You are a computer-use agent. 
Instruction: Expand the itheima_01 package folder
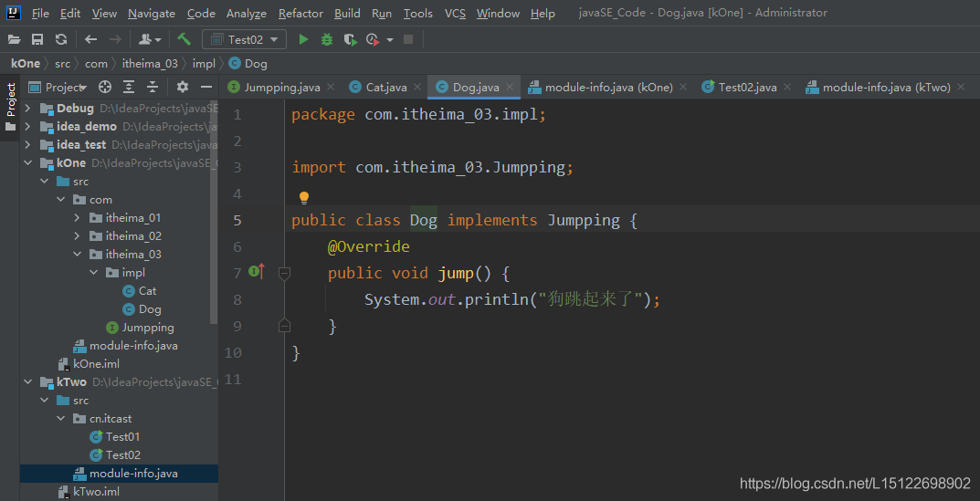click(x=78, y=218)
